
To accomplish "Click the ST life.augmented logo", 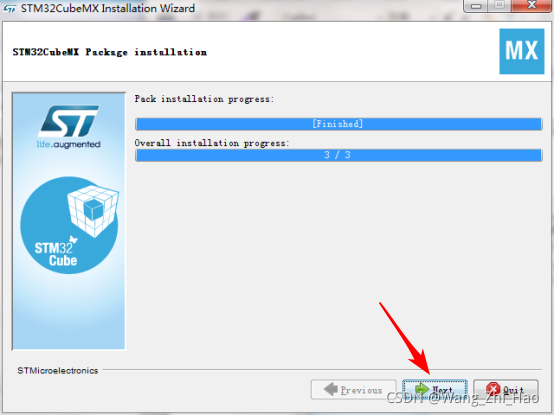I will tap(69, 127).
